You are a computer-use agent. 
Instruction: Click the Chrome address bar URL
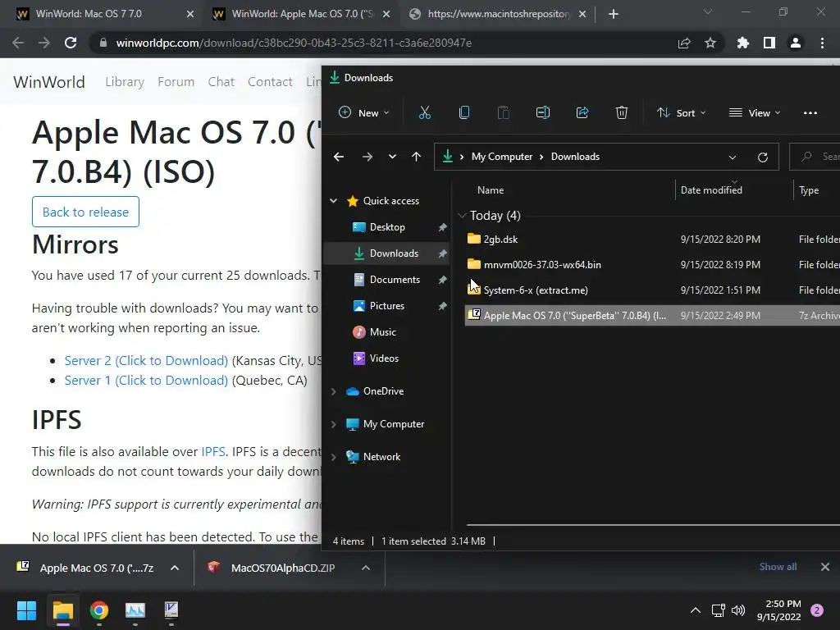coord(294,43)
